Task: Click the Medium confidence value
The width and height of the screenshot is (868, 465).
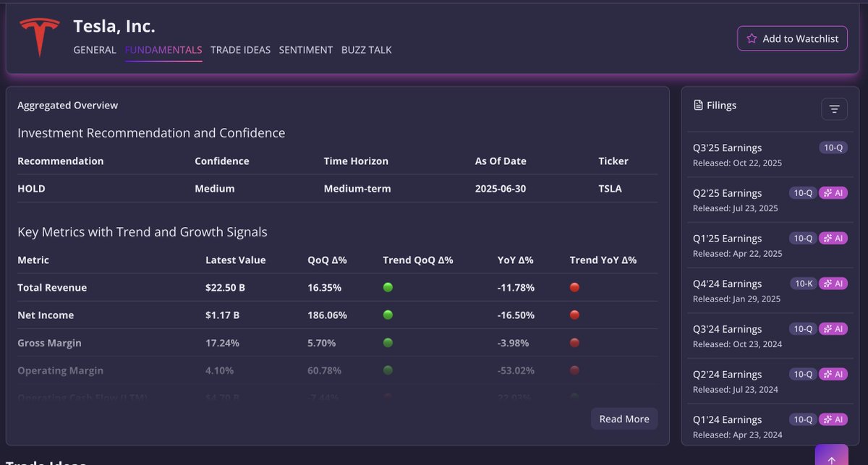Action: 215,188
